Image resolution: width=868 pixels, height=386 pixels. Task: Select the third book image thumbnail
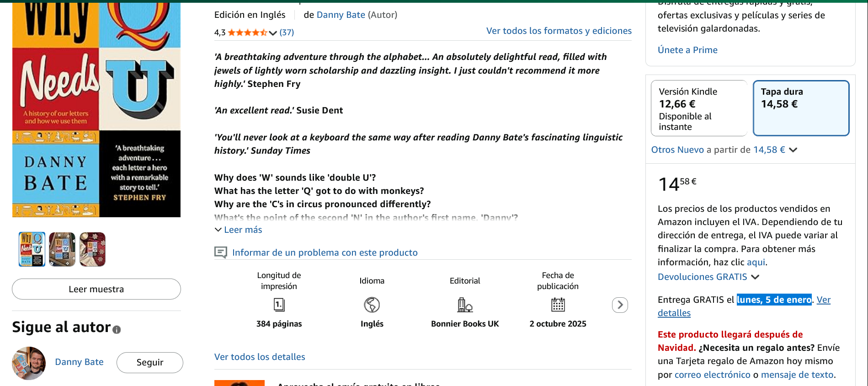tap(92, 249)
